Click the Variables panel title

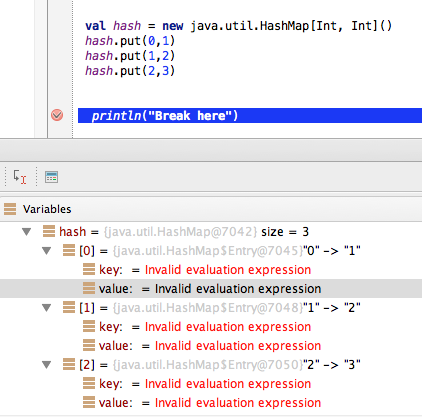[x=47, y=209]
